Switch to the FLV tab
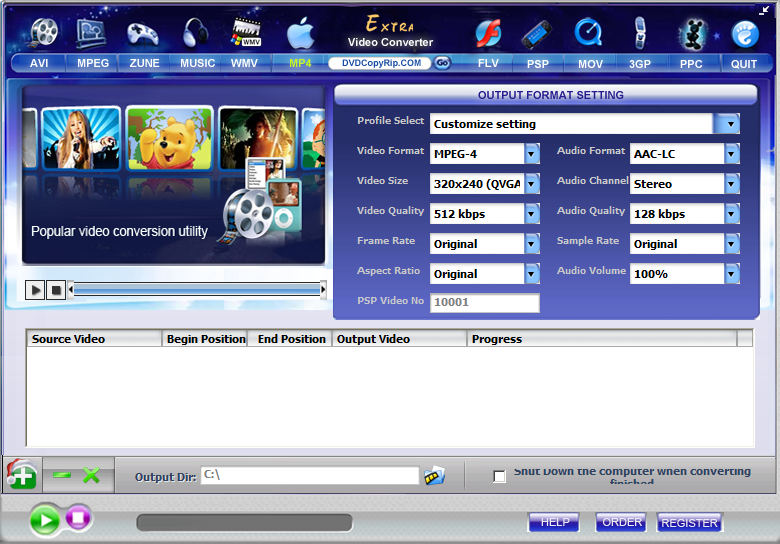Viewport: 780px width, 544px height. 488,64
